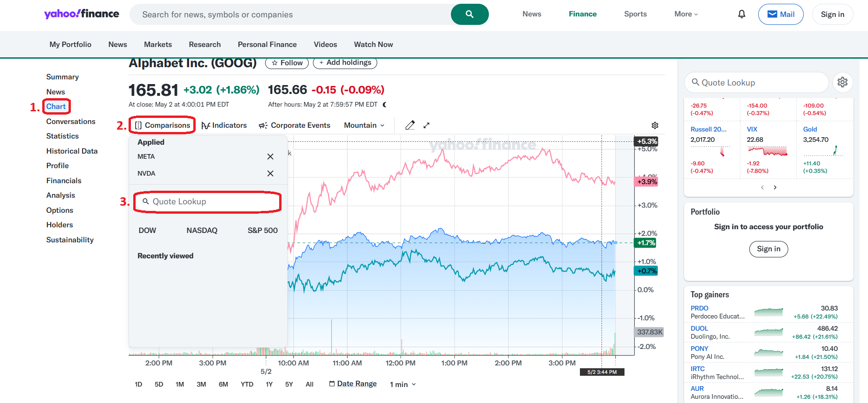This screenshot has width=868, height=403.
Task: Open chart settings gear
Action: [x=655, y=125]
